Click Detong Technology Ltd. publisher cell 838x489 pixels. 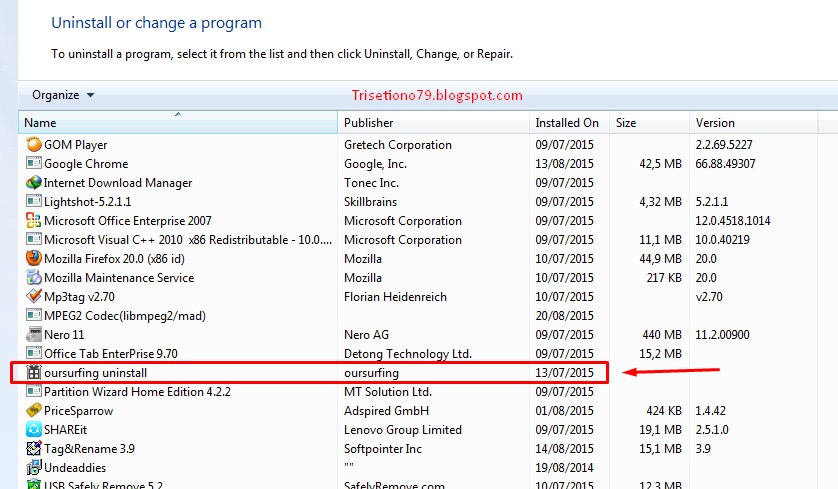408,354
